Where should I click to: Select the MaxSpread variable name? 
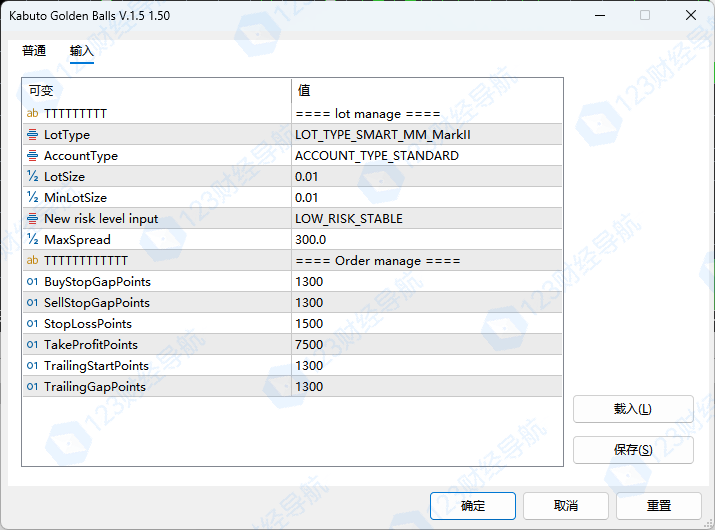77,240
